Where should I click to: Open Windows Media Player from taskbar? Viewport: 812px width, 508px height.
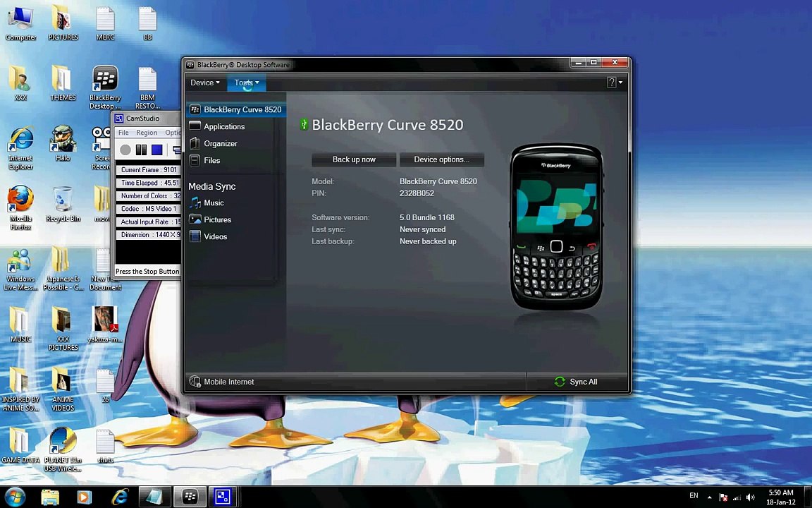point(84,497)
